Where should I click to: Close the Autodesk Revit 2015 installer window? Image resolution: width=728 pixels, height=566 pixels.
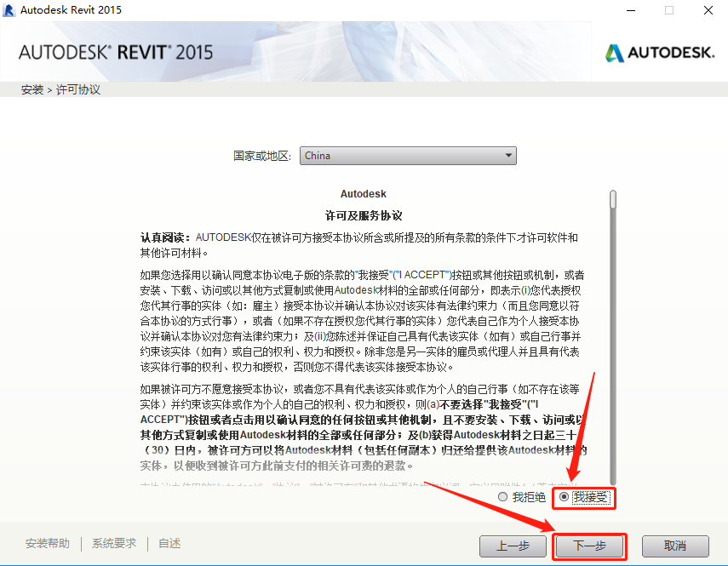pos(708,10)
